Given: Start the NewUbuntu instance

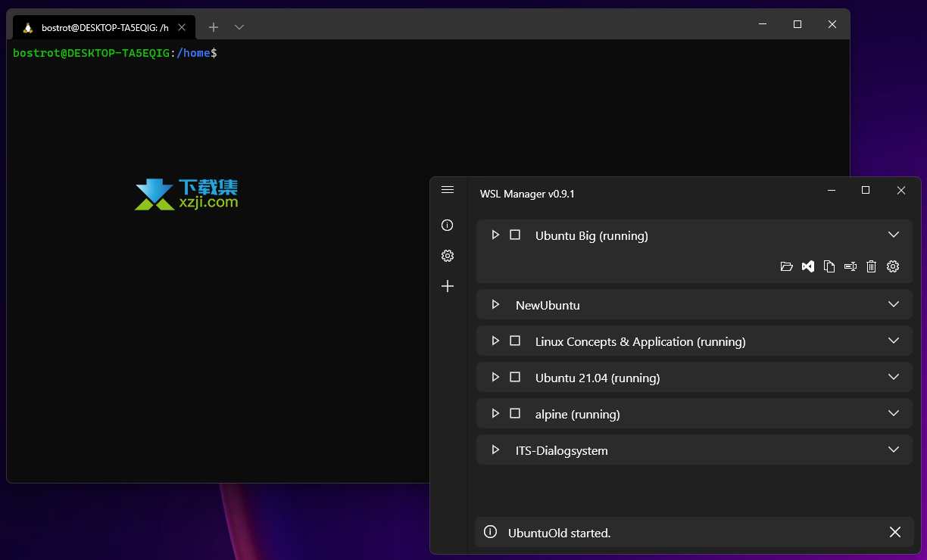Looking at the screenshot, I should pos(495,305).
